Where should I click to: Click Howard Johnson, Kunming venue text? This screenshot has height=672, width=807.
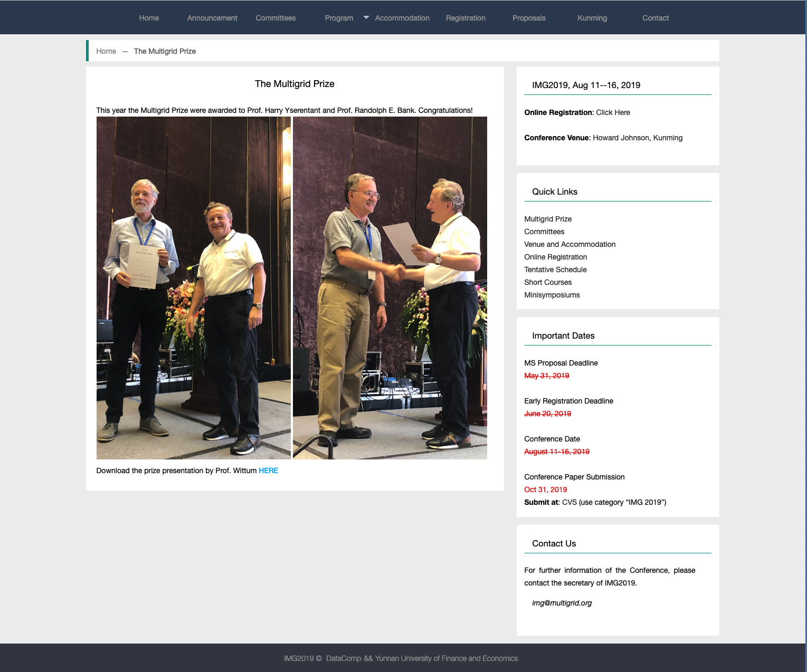pos(638,138)
